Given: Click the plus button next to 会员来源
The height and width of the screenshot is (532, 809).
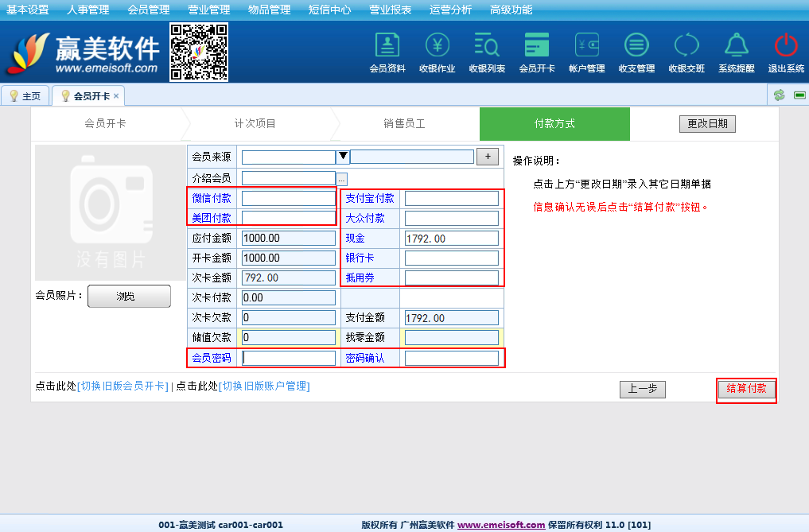Looking at the screenshot, I should (488, 157).
